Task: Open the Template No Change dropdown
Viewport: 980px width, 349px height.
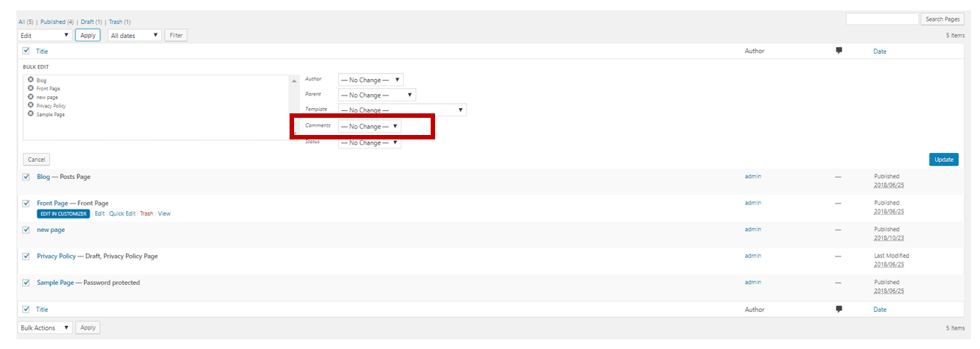Action: click(x=402, y=110)
